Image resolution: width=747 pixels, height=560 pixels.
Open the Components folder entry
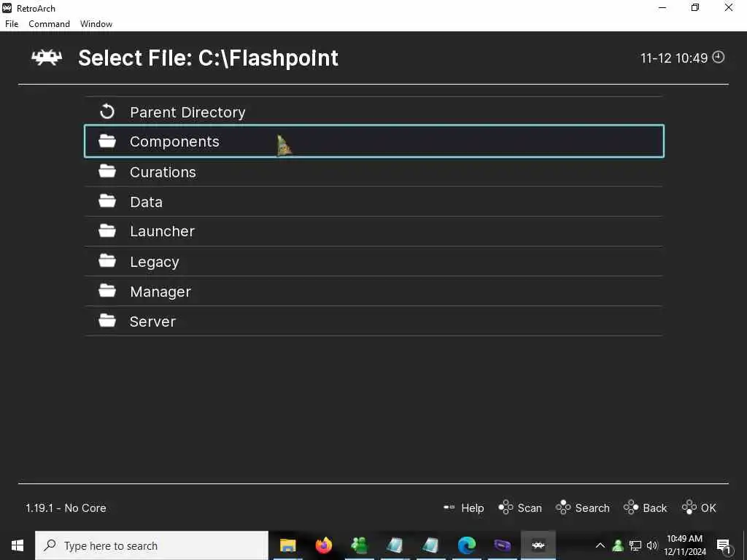pos(374,141)
